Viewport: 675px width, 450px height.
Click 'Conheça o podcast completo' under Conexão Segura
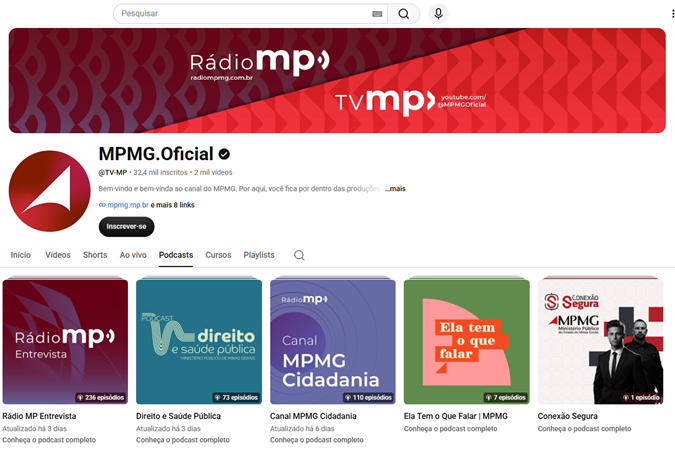pyautogui.click(x=584, y=429)
